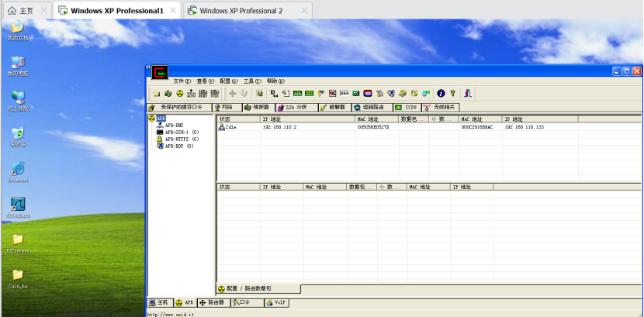
Task: Open the 配置 menu
Action: (229, 81)
